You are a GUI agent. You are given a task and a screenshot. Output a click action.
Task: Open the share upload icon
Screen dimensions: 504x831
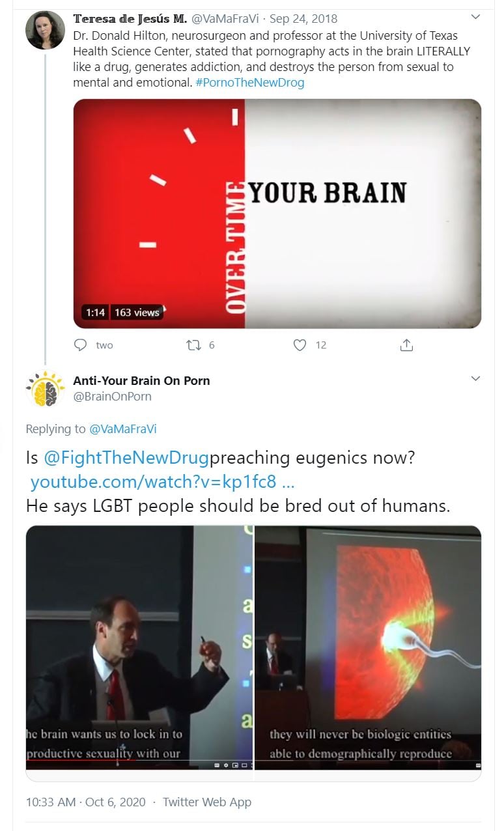[x=406, y=345]
